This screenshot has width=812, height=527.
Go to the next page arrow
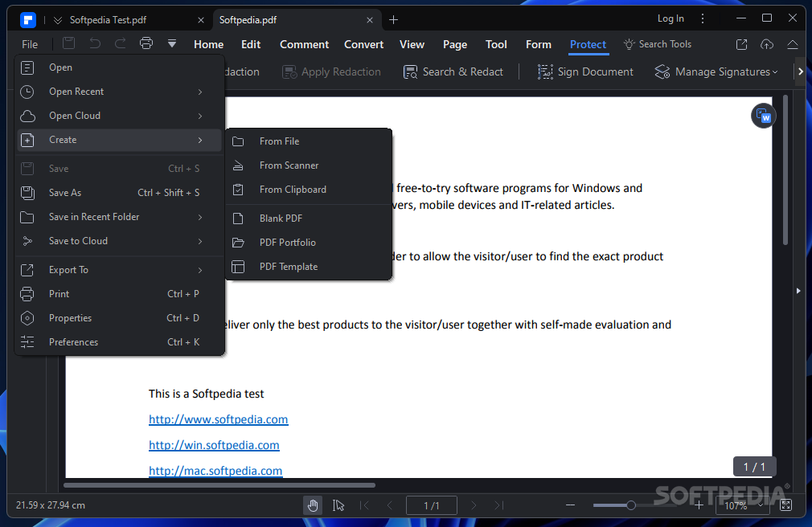pyautogui.click(x=474, y=505)
